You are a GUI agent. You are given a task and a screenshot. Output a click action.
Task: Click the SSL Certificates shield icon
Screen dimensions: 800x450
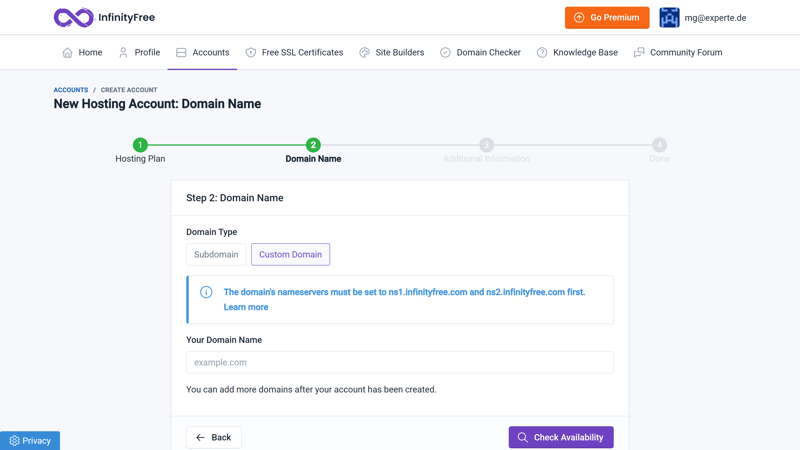click(x=251, y=53)
